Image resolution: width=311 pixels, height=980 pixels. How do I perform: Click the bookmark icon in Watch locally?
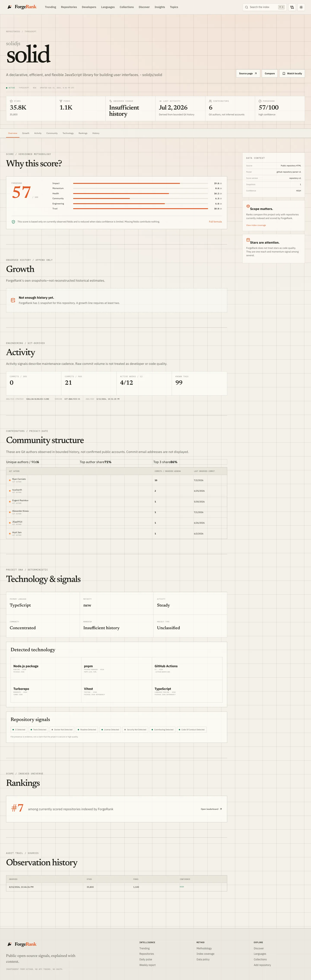[x=284, y=73]
